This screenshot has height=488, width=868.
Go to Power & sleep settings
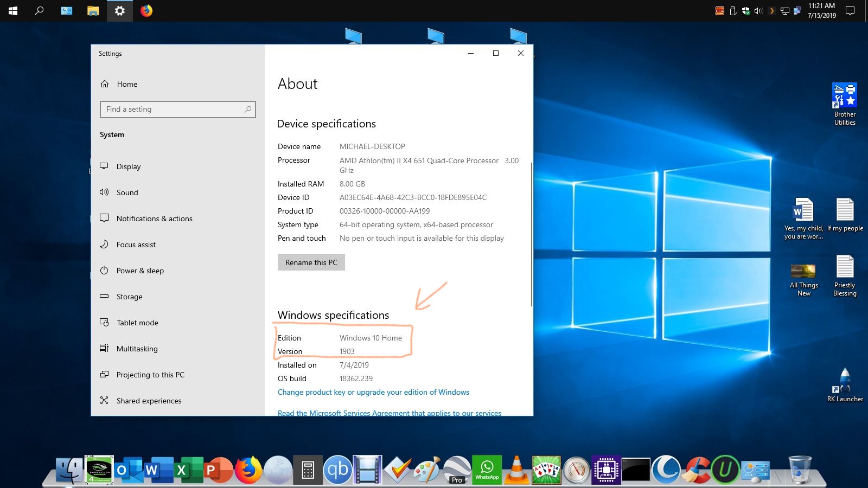132,271
